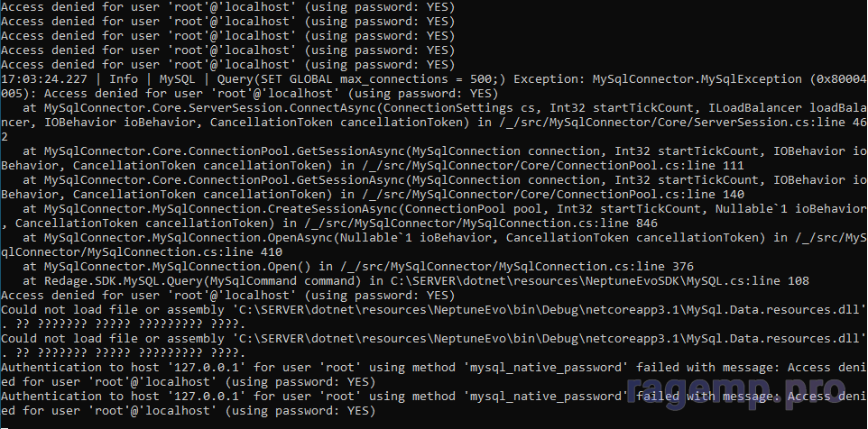Click the topmost 'Access denied' line
Viewport: 868px width, 429px height.
pyautogui.click(x=227, y=6)
